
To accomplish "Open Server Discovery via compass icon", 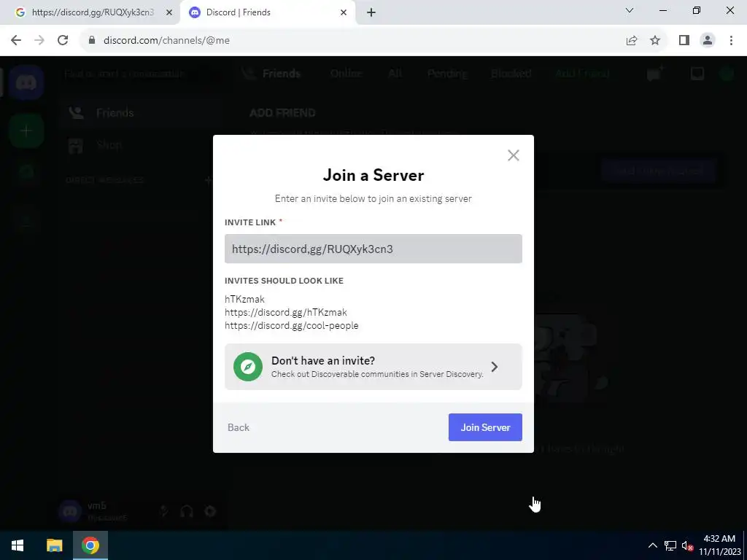I will [248, 367].
